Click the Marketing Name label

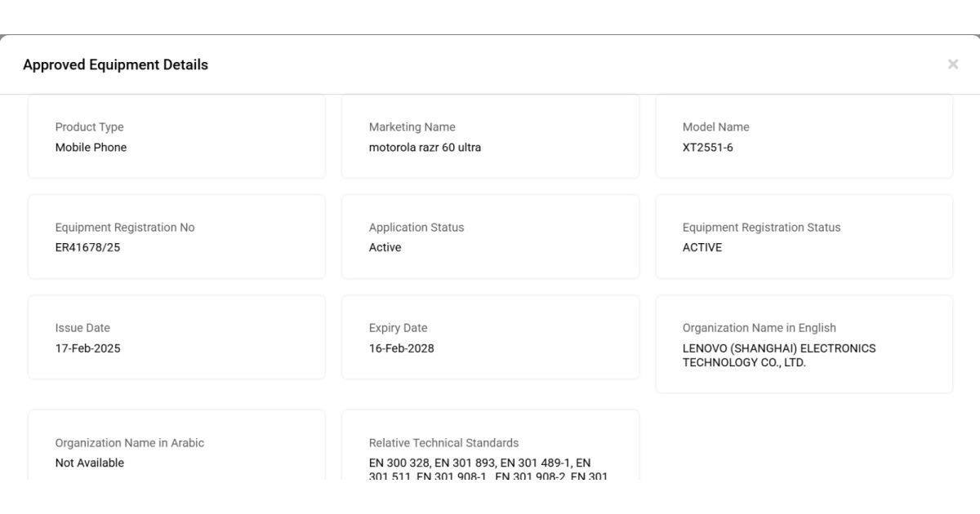pyautogui.click(x=412, y=126)
